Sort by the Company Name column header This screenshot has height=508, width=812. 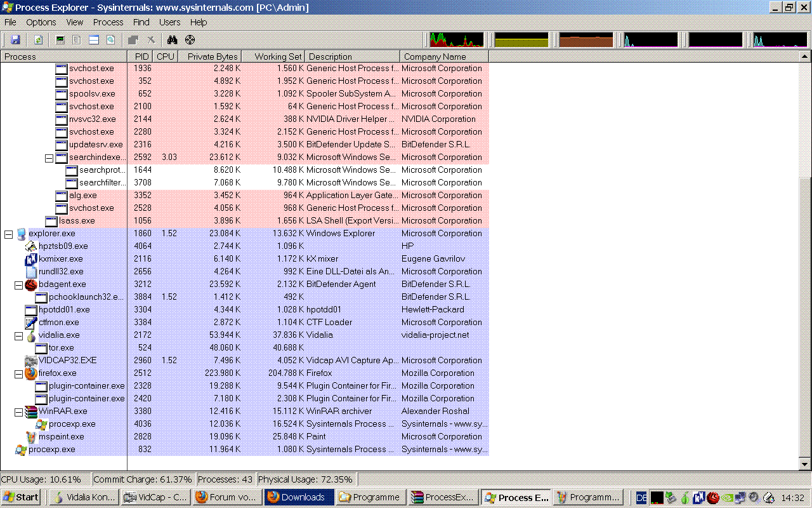point(445,57)
